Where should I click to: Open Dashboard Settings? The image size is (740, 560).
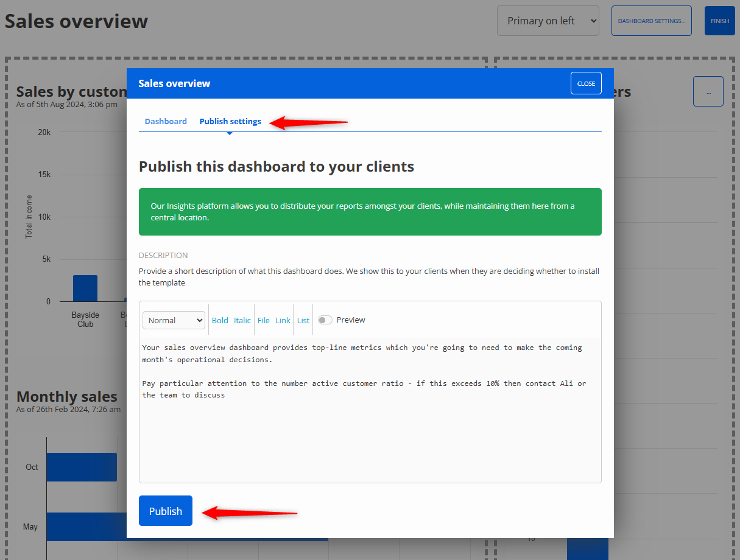point(651,20)
